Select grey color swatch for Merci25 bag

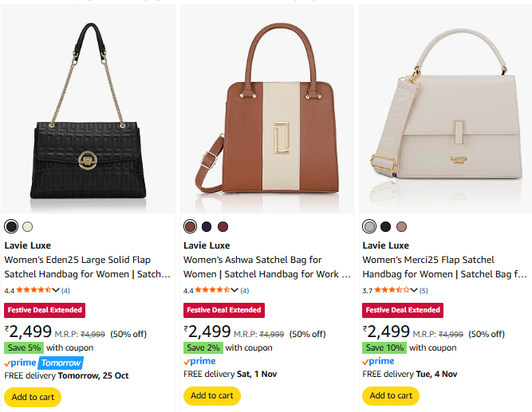coord(369,226)
